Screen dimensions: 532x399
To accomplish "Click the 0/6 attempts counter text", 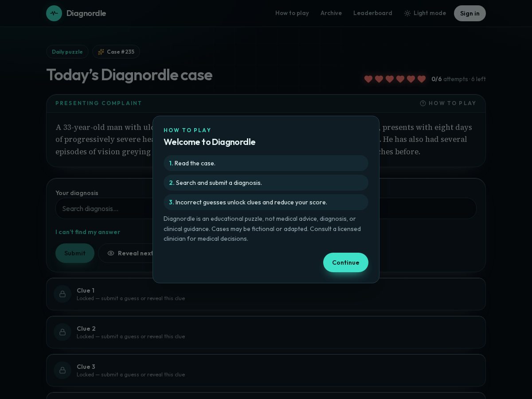I will [x=458, y=79].
